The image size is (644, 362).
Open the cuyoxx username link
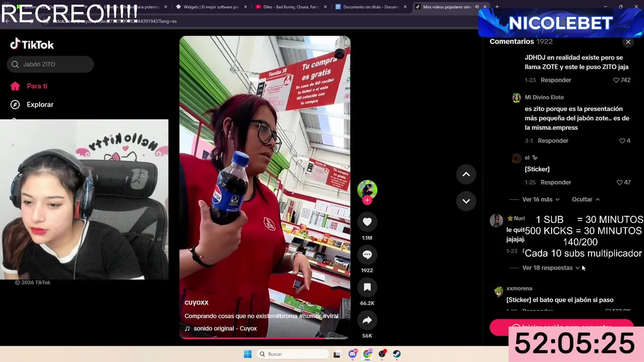pos(196,302)
